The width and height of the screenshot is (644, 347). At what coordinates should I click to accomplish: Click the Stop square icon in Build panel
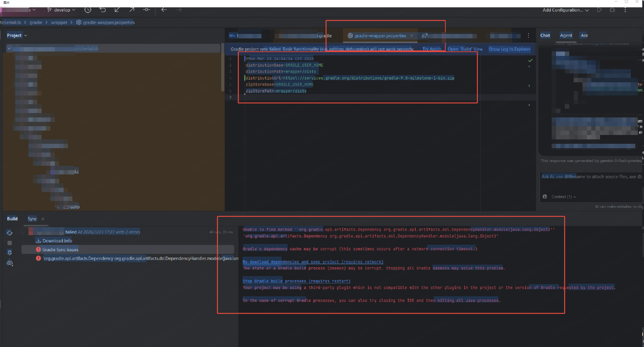coord(10,243)
